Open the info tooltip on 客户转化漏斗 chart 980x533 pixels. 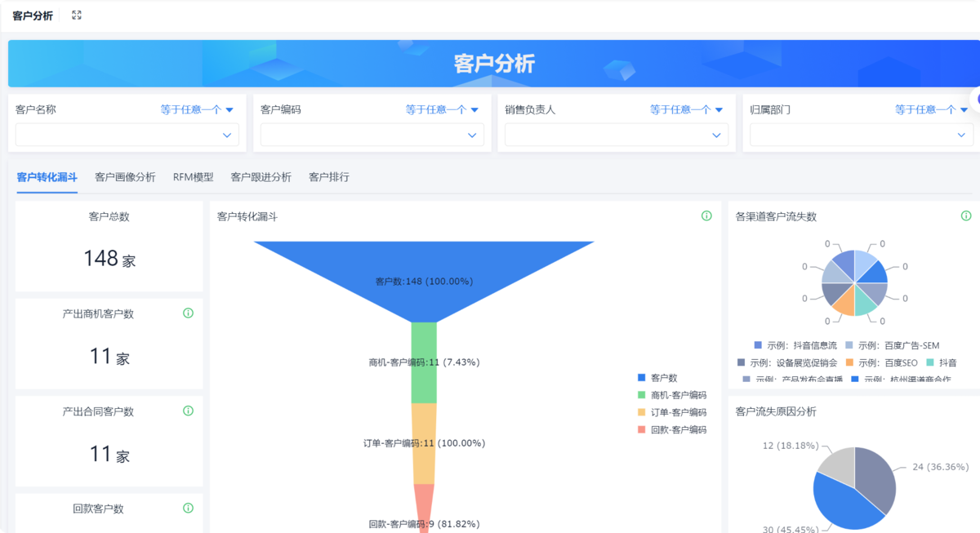706,216
